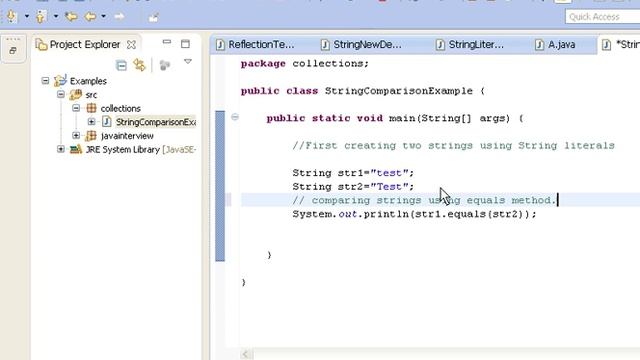
Task: Click the class name StringComparisonExample in code
Action: click(x=398, y=91)
